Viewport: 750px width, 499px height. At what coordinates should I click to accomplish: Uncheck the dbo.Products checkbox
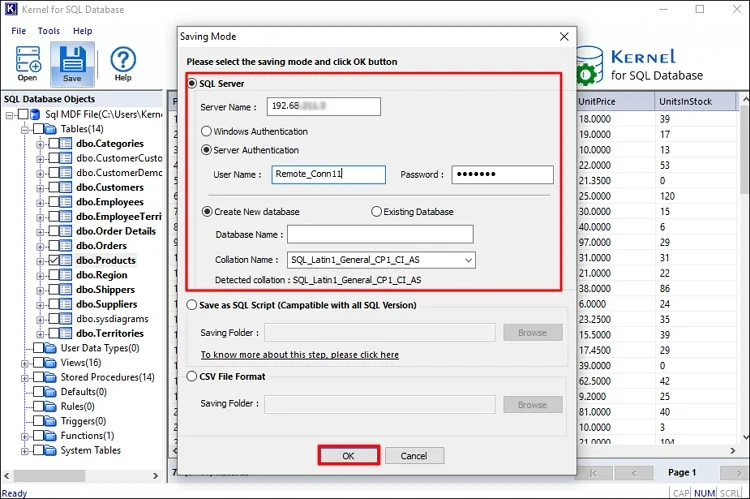coord(54,260)
